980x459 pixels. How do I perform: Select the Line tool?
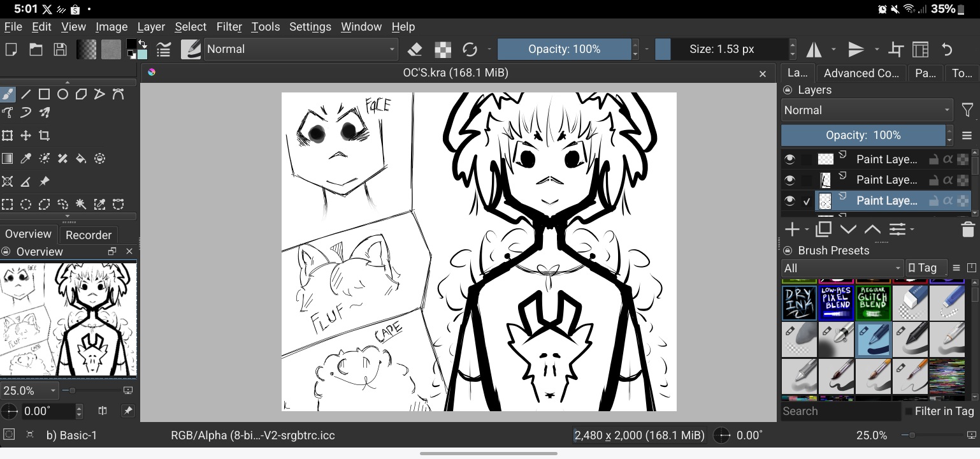point(26,94)
